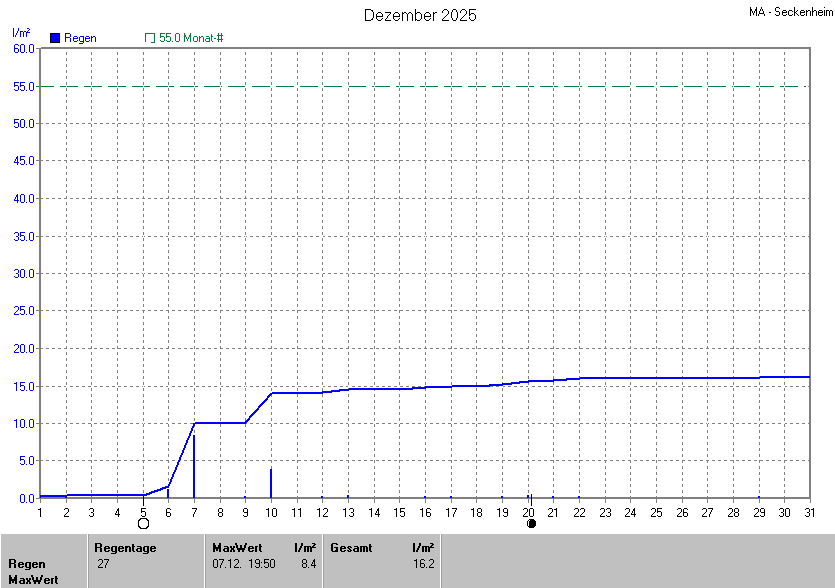Click the new moon icon below day 20
Screen dimensions: 835x588
[531, 523]
